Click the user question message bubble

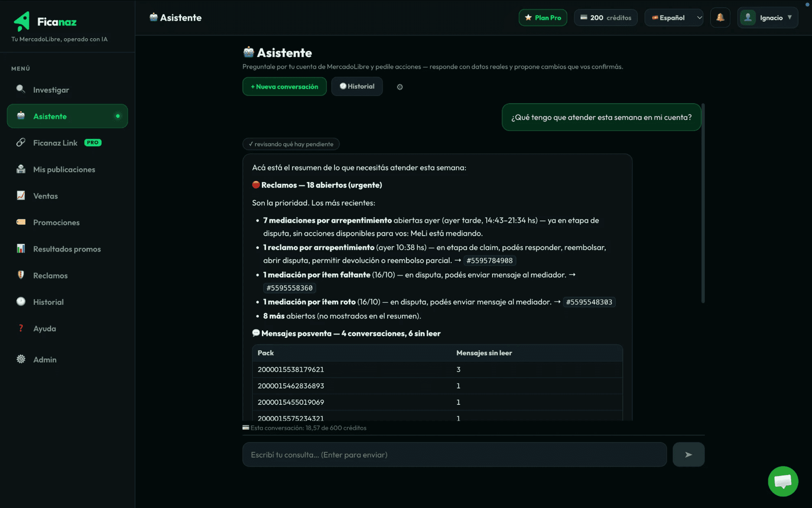coord(601,117)
